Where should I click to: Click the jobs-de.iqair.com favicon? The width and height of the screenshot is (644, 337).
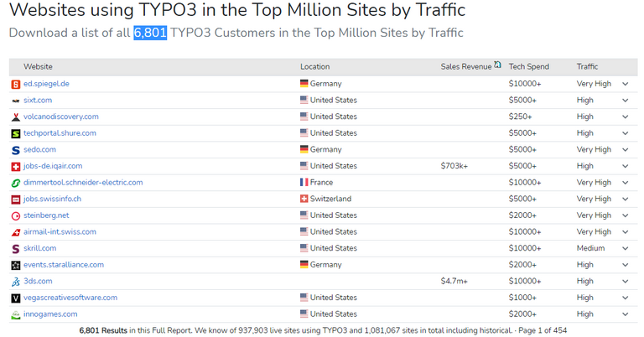pyautogui.click(x=16, y=167)
